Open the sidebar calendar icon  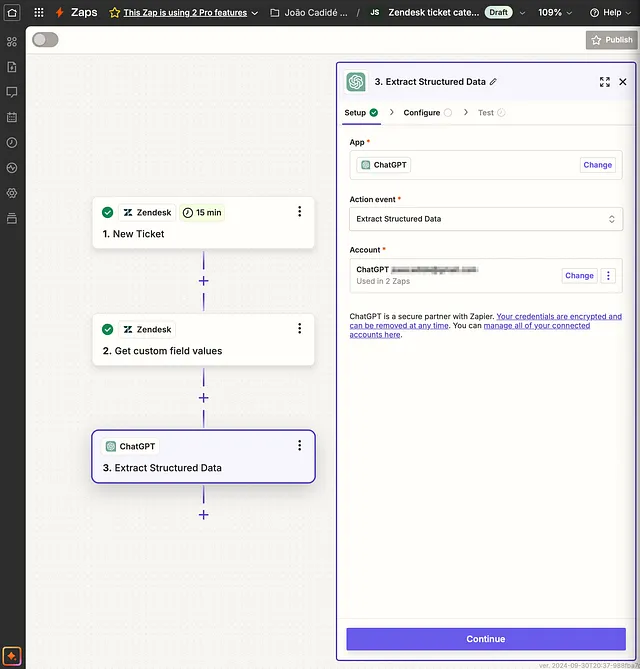click(x=12, y=117)
